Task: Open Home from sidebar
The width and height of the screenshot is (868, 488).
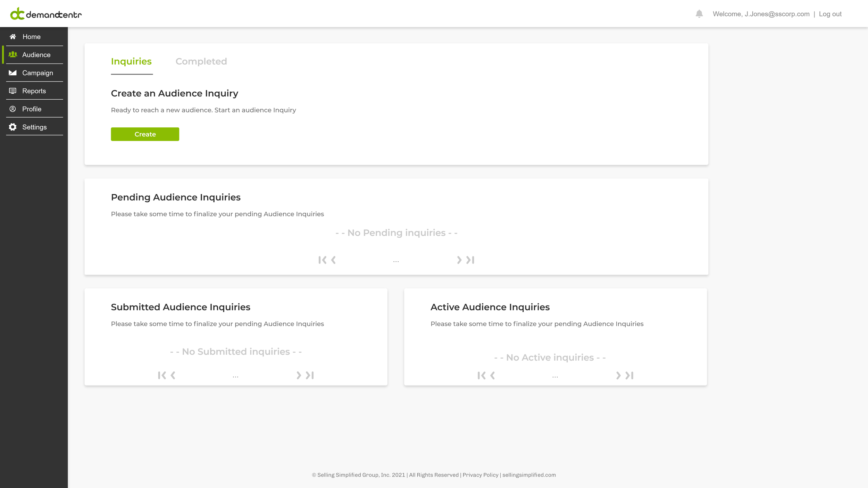Action: point(31,37)
